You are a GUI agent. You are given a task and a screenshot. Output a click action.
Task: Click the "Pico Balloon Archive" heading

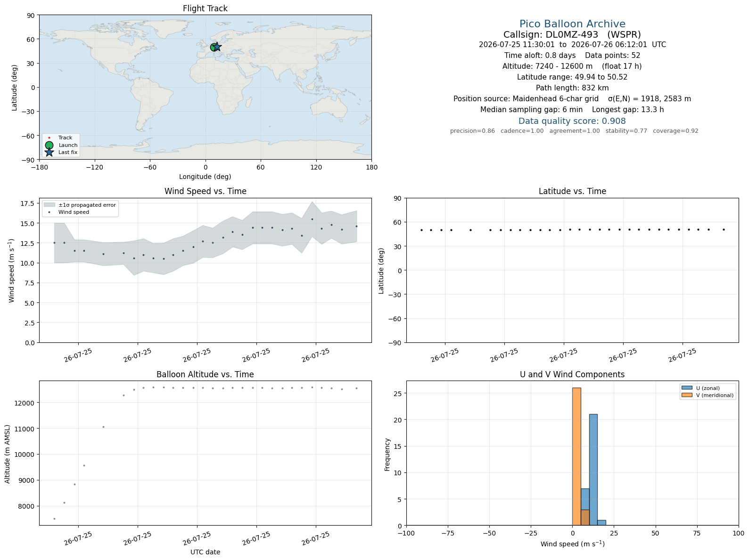click(572, 24)
